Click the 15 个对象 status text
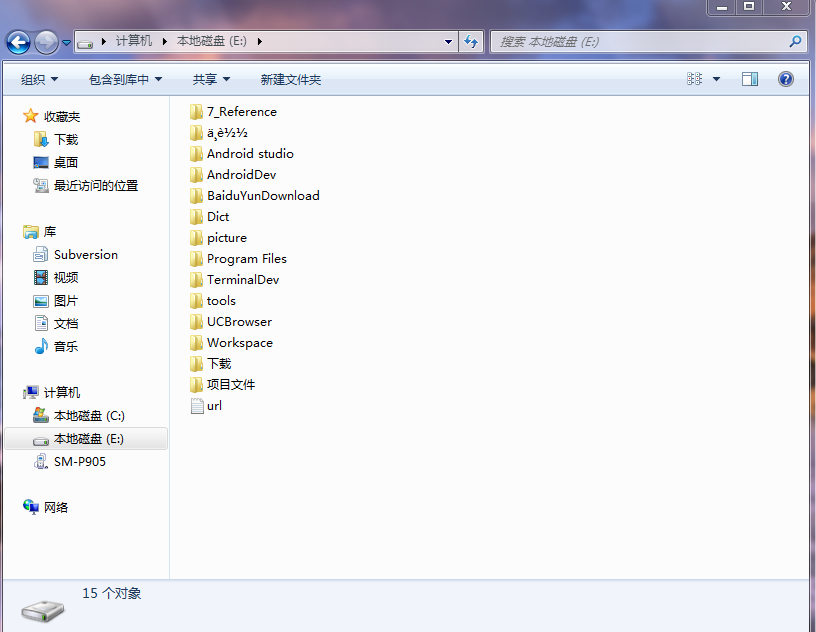This screenshot has height=632, width=816. point(111,593)
